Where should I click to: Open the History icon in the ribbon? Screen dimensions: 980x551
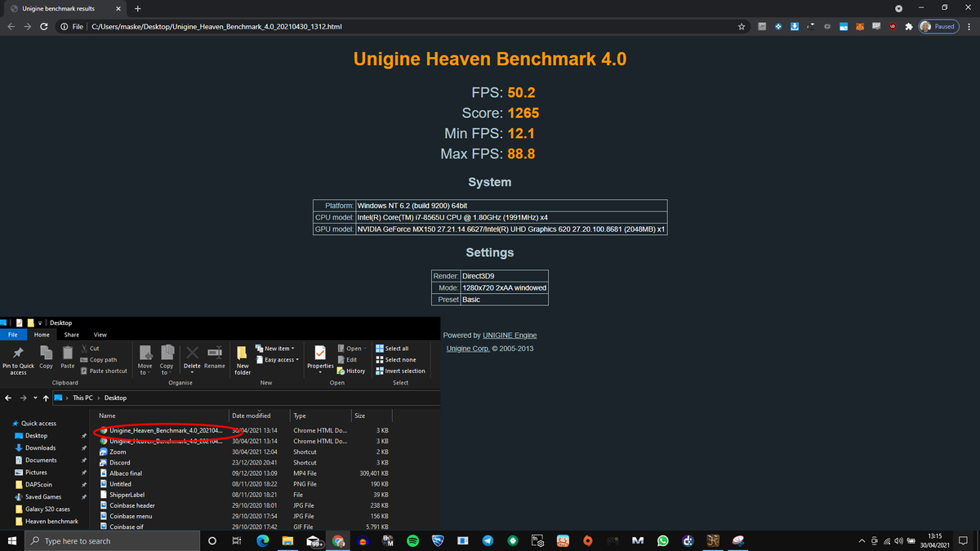click(x=352, y=370)
